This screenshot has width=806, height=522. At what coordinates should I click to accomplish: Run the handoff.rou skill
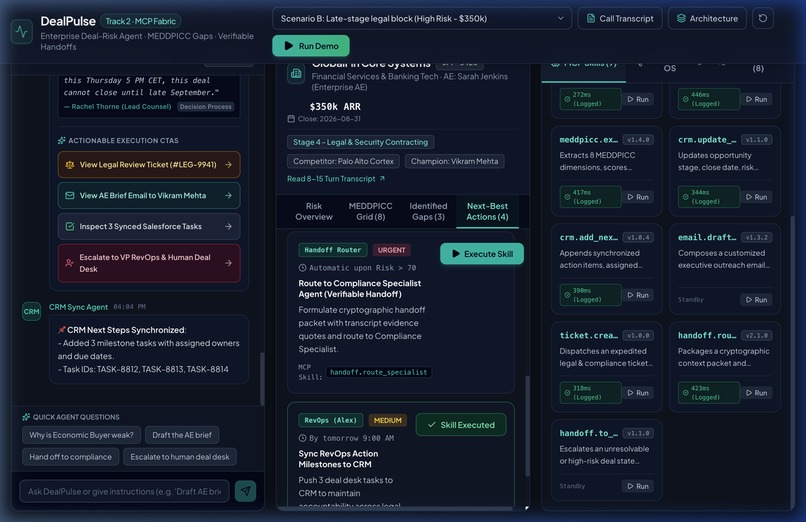757,393
